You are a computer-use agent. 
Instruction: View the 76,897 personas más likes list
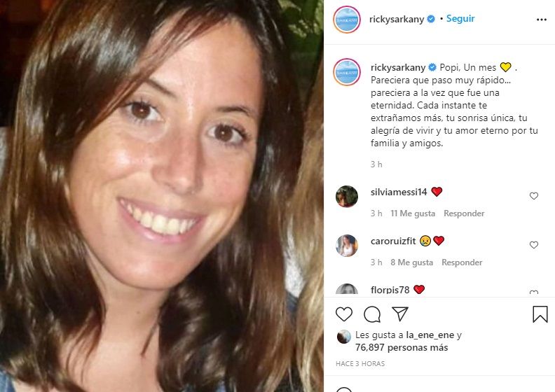(x=402, y=348)
